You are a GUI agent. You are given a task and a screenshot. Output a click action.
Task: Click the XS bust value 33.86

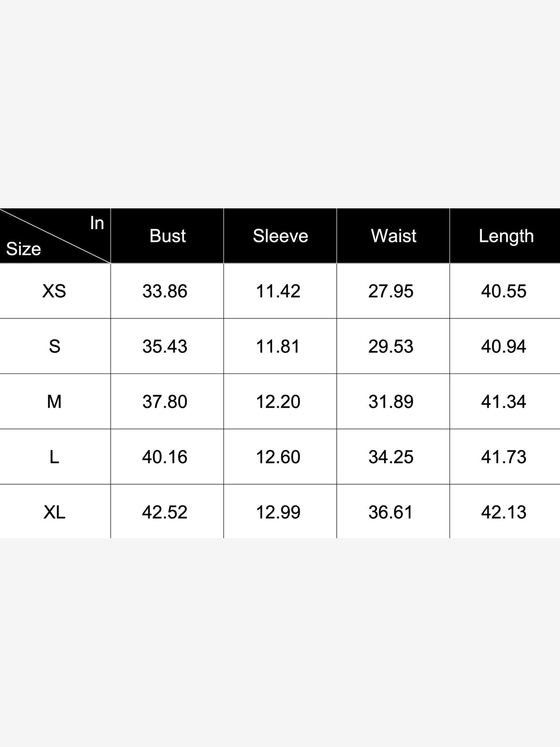pyautogui.click(x=165, y=291)
